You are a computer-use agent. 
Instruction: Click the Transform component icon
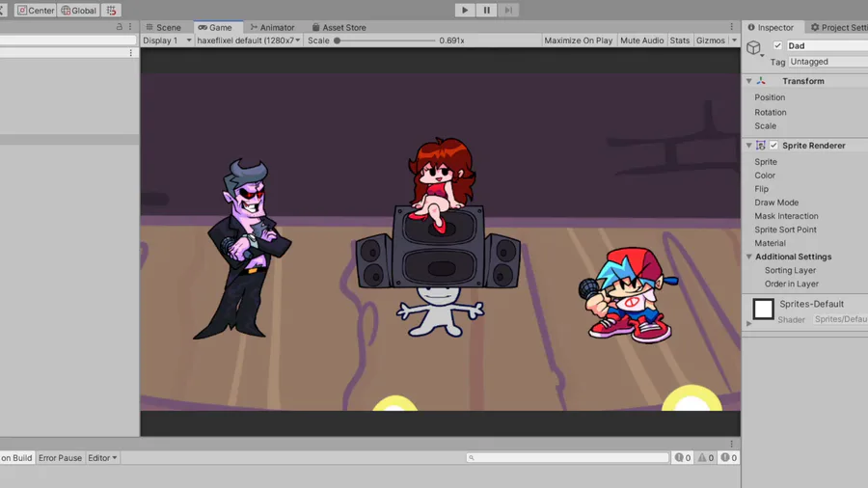pyautogui.click(x=761, y=81)
